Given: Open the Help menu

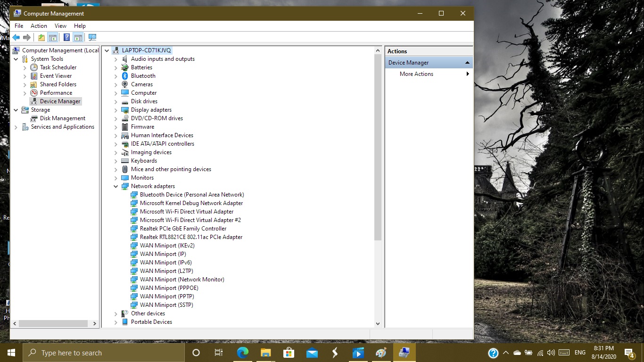Looking at the screenshot, I should [x=80, y=26].
